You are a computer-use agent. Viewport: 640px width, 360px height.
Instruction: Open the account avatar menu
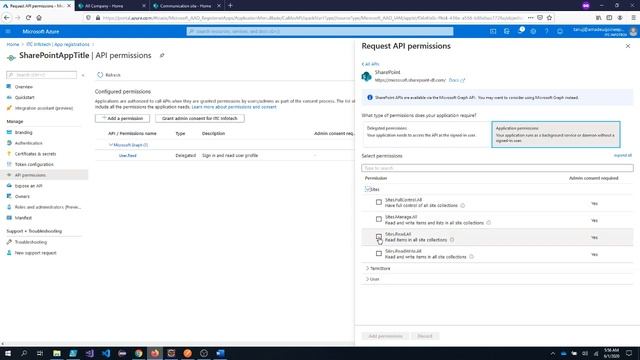pyautogui.click(x=633, y=31)
